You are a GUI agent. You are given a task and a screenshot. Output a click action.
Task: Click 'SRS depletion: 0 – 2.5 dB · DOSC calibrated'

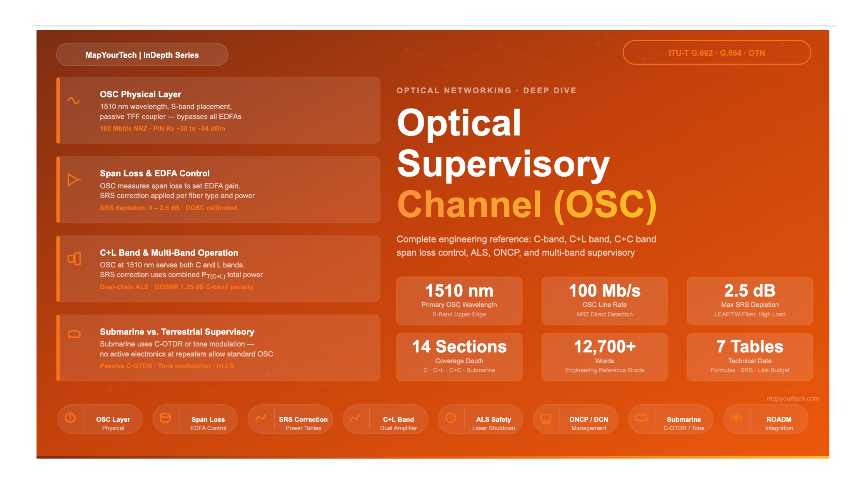click(169, 208)
